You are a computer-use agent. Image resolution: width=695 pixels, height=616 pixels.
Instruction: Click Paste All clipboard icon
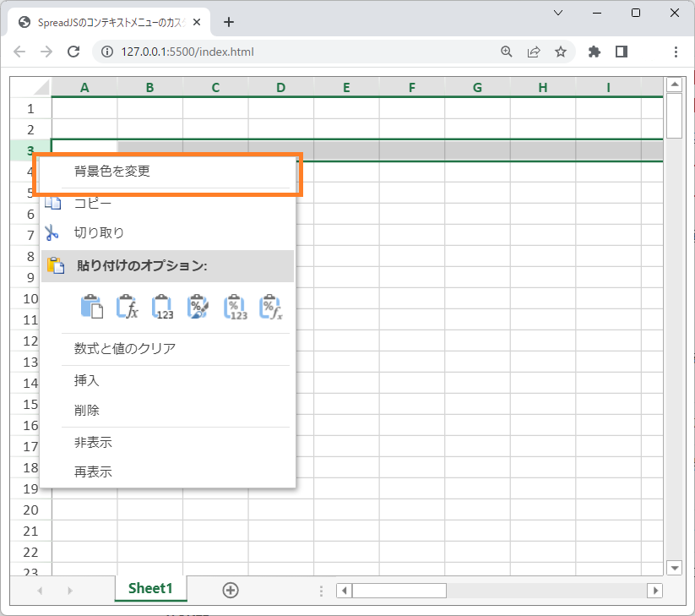[x=92, y=307]
